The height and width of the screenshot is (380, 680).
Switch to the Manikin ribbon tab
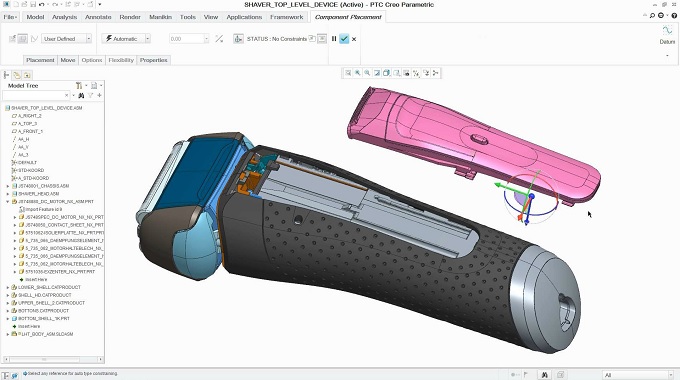[160, 17]
